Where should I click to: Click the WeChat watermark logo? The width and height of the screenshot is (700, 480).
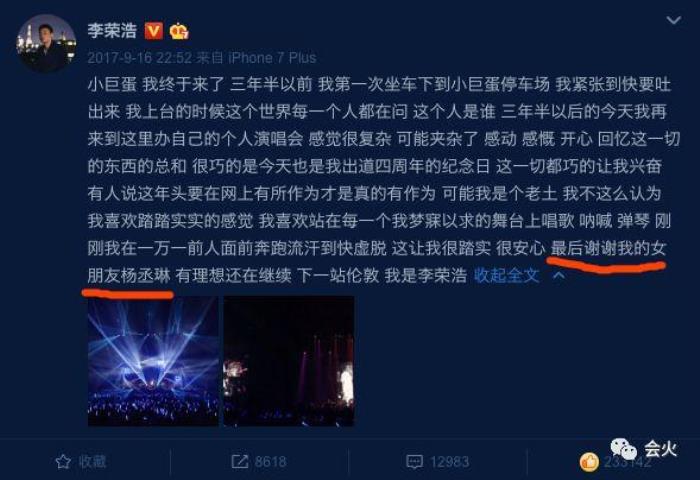point(624,448)
